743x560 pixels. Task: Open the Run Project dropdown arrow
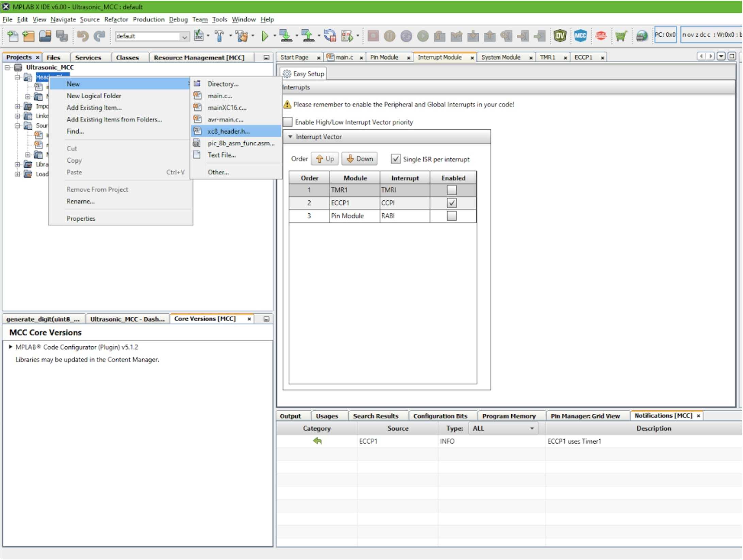(274, 35)
